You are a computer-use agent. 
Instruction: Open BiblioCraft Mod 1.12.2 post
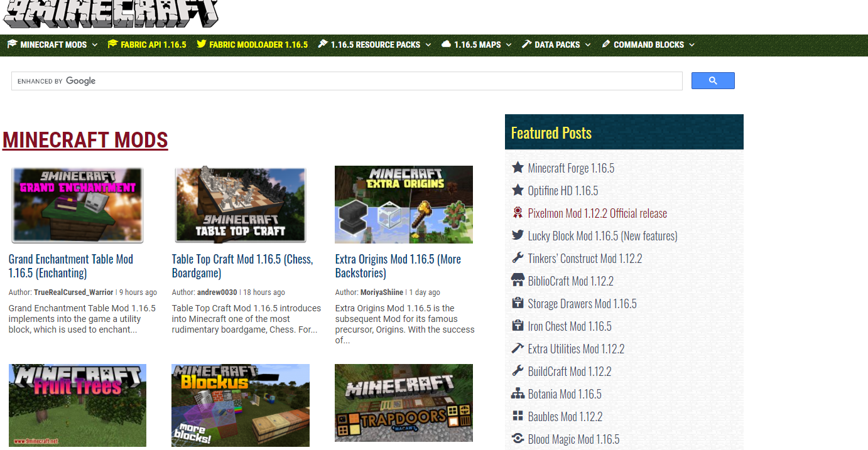pyautogui.click(x=570, y=281)
